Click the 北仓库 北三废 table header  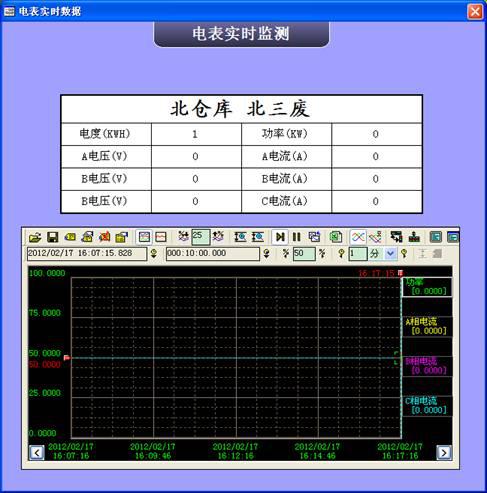(x=241, y=109)
